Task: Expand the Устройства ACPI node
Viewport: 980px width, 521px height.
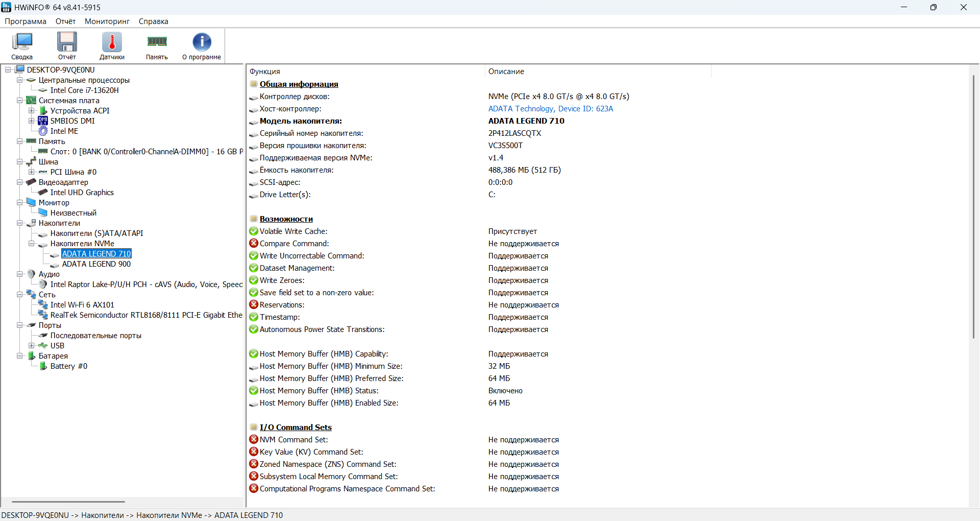Action: click(x=31, y=110)
